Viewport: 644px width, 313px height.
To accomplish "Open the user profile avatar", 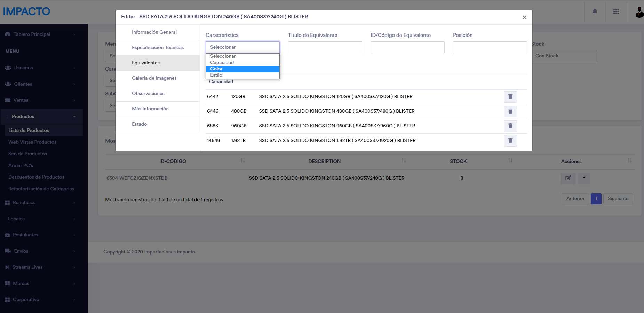I will click(639, 12).
